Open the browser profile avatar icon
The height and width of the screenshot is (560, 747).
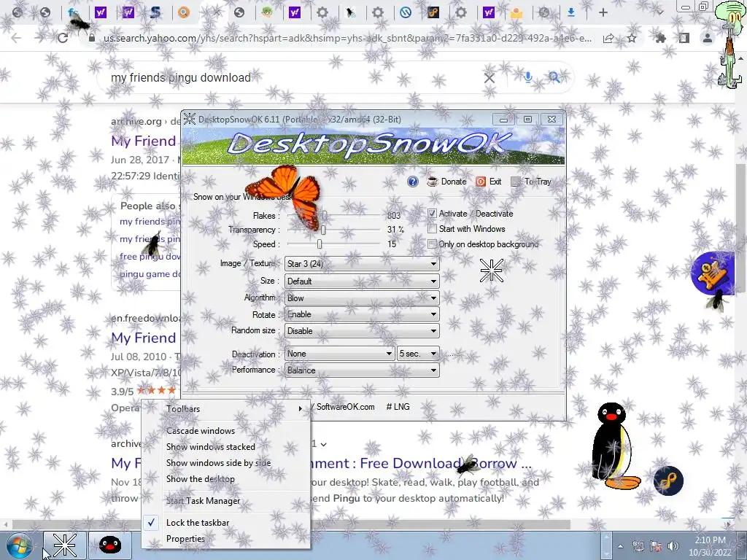(708, 38)
